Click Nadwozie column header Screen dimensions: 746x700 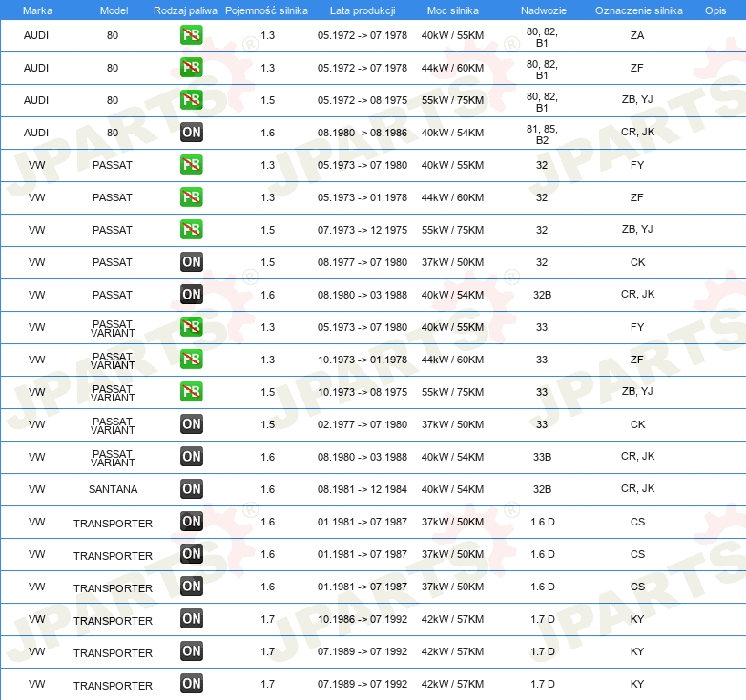[544, 10]
